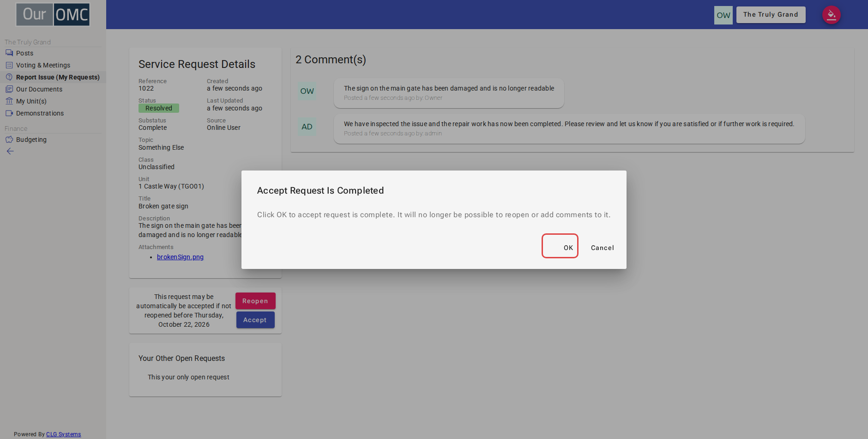
Task: Open My Unit(s) menu item
Action: pyautogui.click(x=53, y=101)
